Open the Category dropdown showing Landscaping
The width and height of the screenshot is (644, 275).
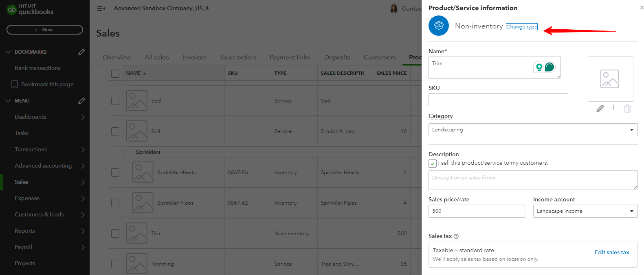[631, 130]
